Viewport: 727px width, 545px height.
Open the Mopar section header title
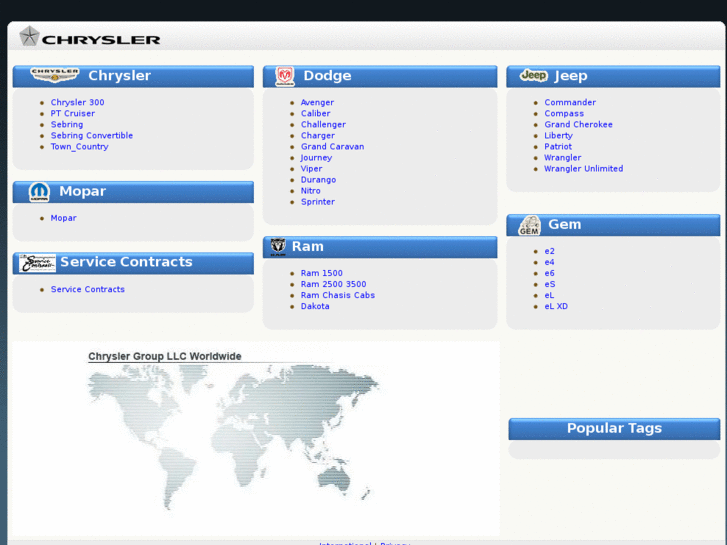click(x=83, y=191)
